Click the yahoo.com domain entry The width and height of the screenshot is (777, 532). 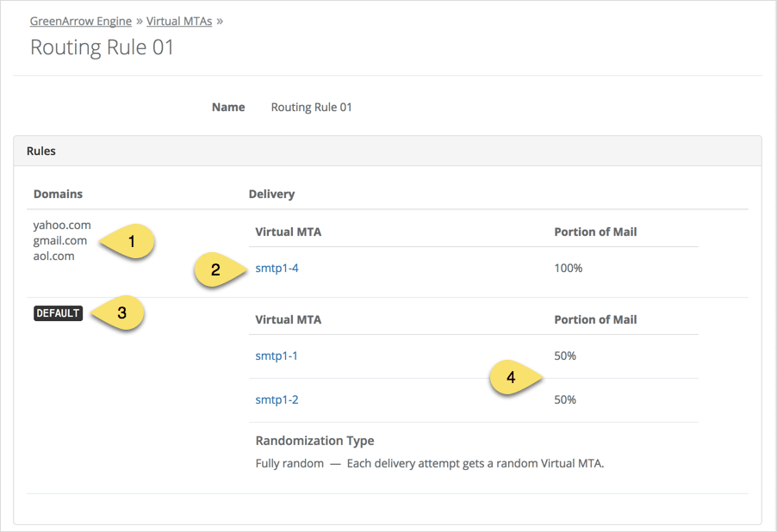(61, 225)
